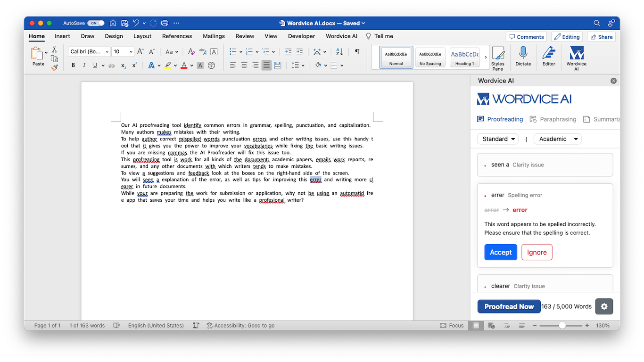The image size is (644, 362).
Task: Increase font size with the larger A
Action: click(x=141, y=52)
